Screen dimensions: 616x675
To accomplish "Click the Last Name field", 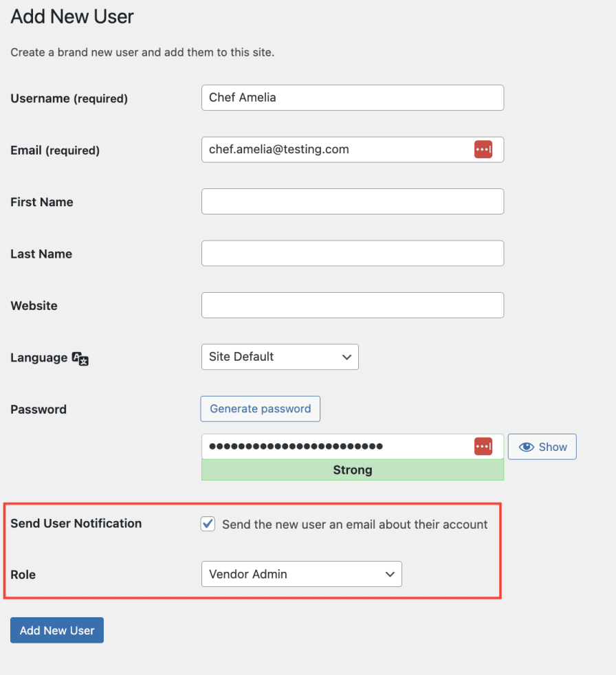I will [352, 253].
